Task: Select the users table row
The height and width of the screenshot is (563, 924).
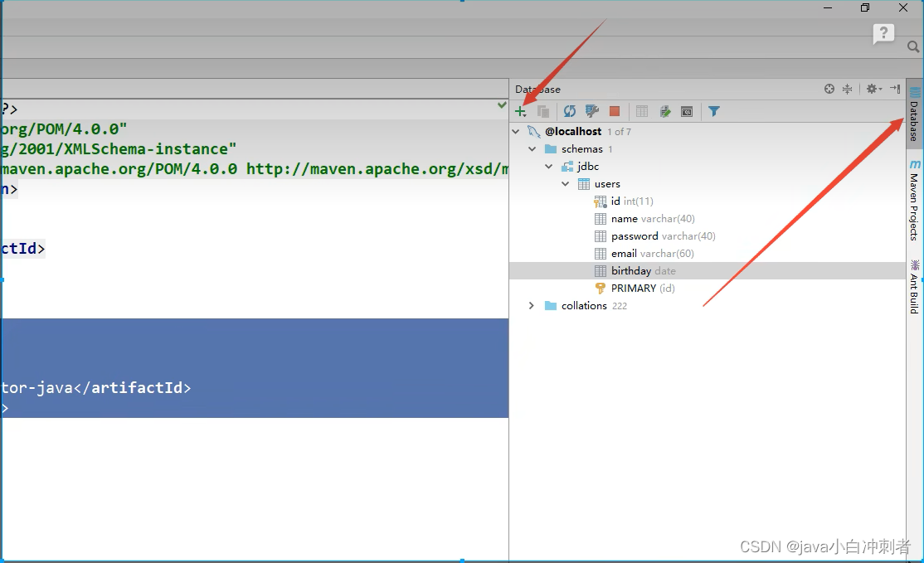Action: pos(708,184)
